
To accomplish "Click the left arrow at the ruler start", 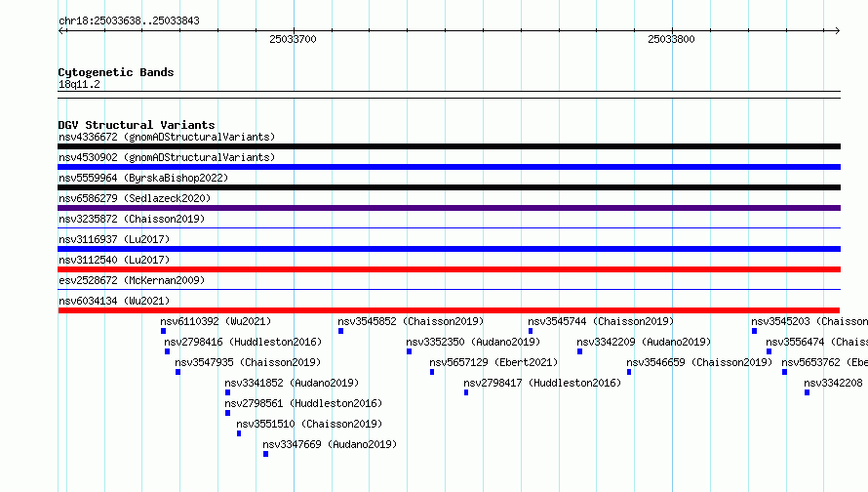I will tap(61, 30).
